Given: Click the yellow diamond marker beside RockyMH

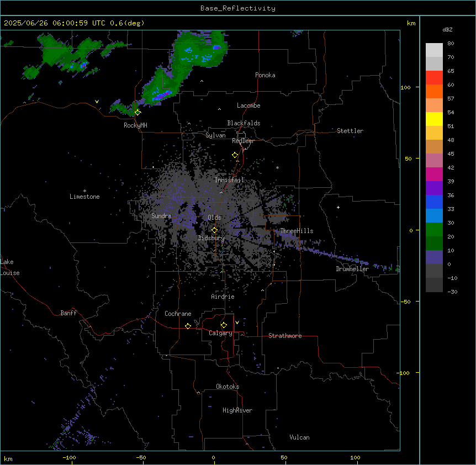Looking at the screenshot, I should coord(137,112).
